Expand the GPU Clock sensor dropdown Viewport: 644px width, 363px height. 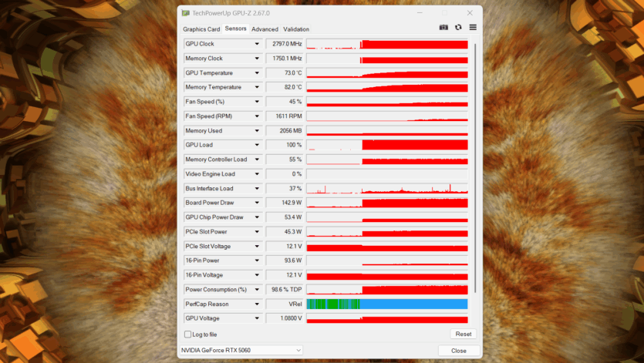pyautogui.click(x=257, y=44)
